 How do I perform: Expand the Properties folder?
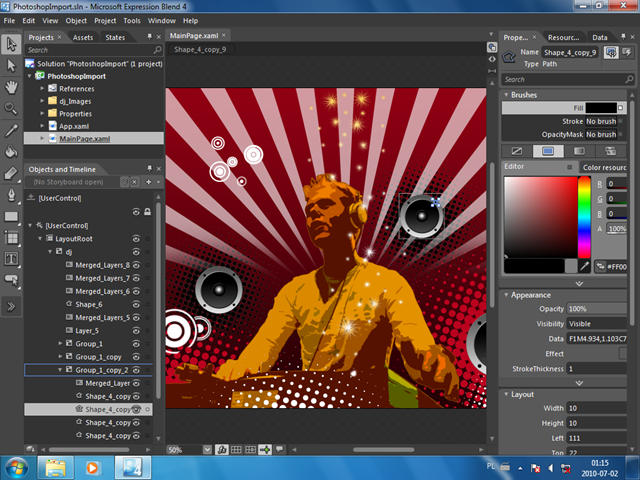tap(42, 113)
